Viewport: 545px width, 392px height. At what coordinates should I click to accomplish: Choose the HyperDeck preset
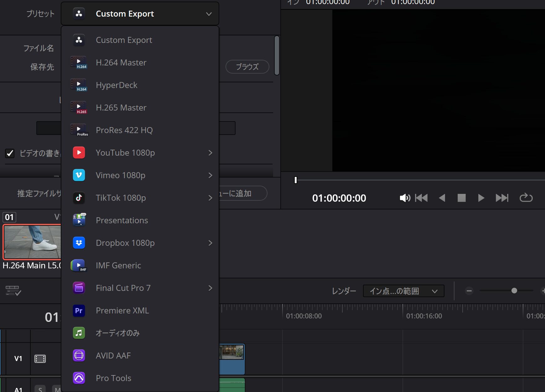(140, 85)
